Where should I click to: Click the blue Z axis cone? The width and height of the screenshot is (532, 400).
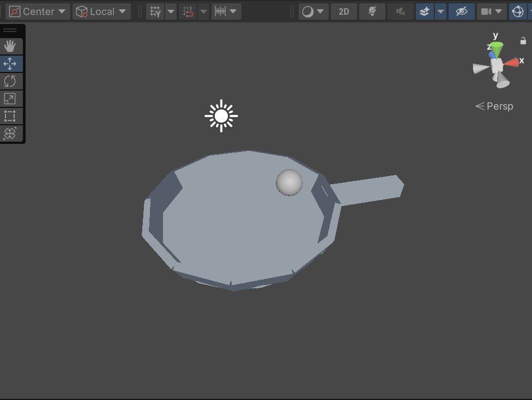pos(492,54)
